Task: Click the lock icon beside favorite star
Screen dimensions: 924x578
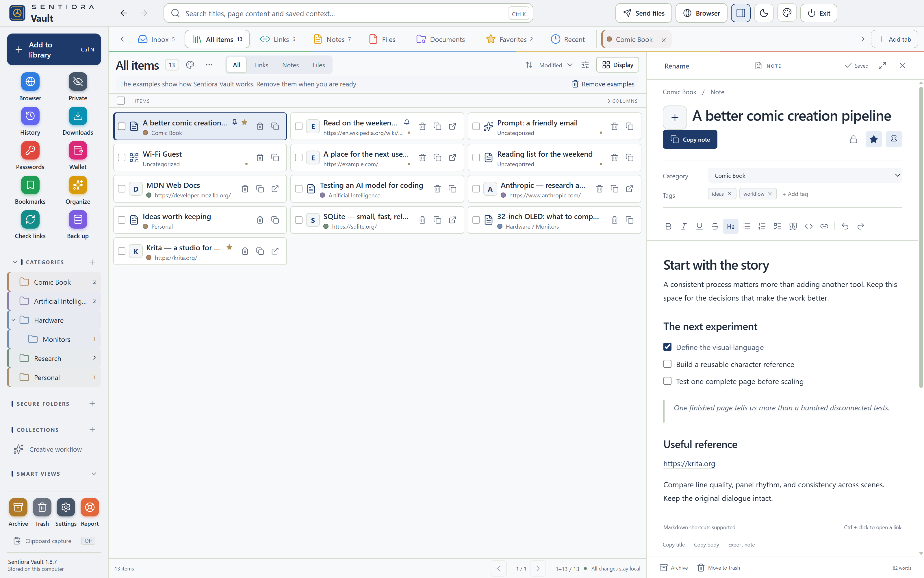Action: pyautogui.click(x=853, y=139)
